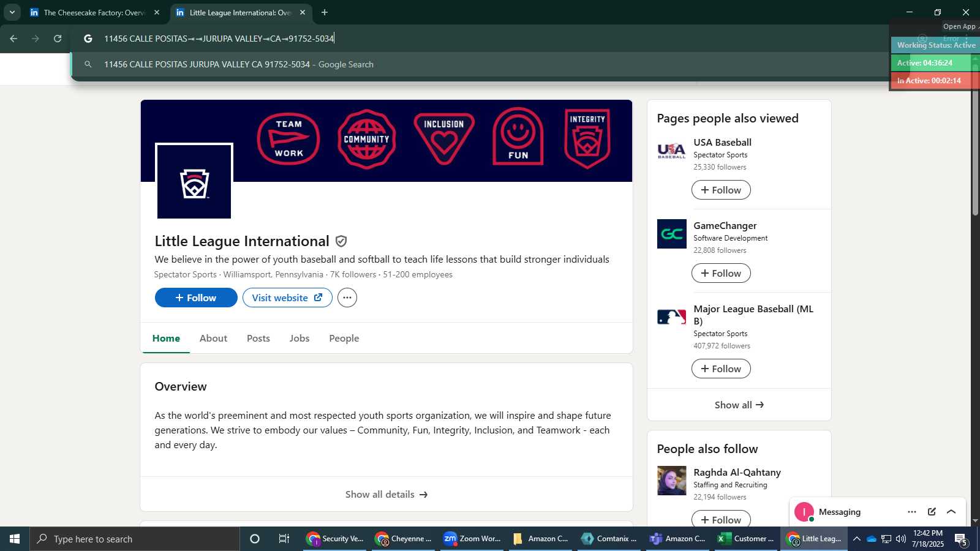Close the Little League International tab
The height and width of the screenshot is (551, 980).
click(302, 12)
